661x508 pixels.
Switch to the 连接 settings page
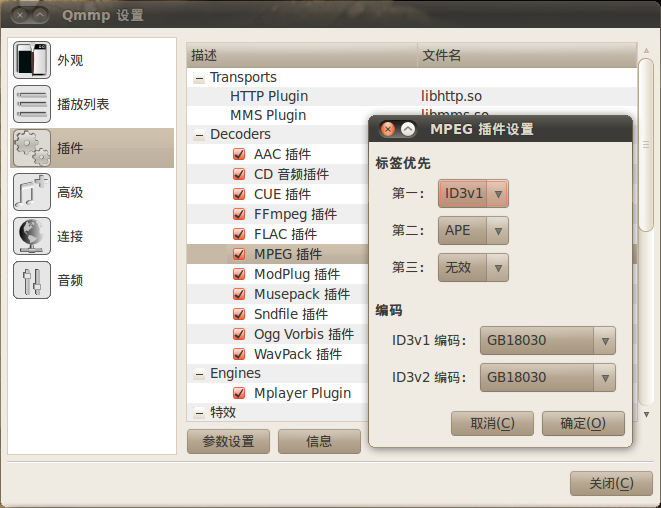tap(92, 236)
